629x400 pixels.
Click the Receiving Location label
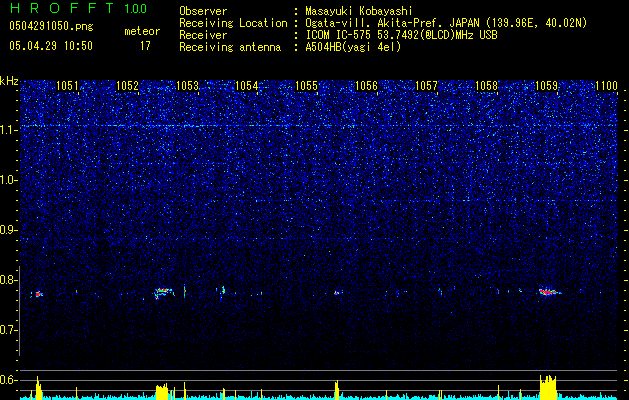point(233,23)
